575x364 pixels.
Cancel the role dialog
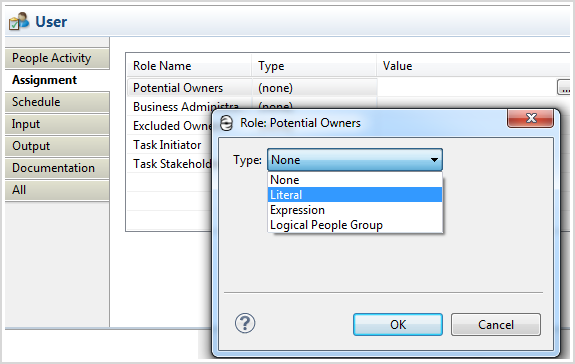click(496, 324)
